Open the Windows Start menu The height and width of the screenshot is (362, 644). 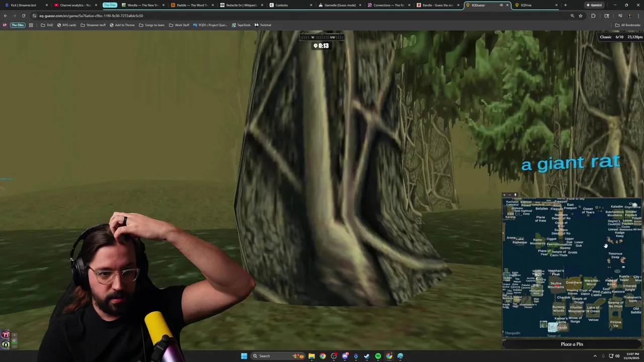244,356
